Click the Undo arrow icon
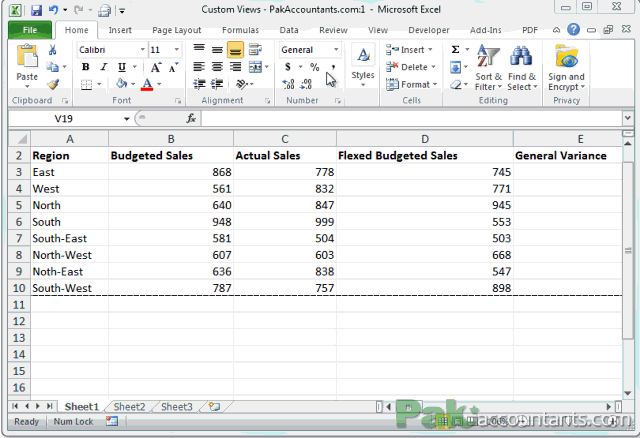The image size is (640, 438). (x=53, y=9)
